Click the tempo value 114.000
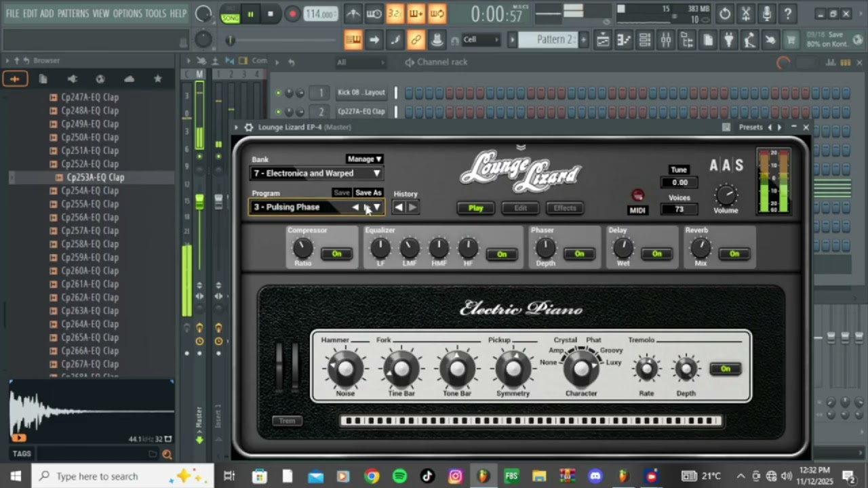 (x=320, y=14)
